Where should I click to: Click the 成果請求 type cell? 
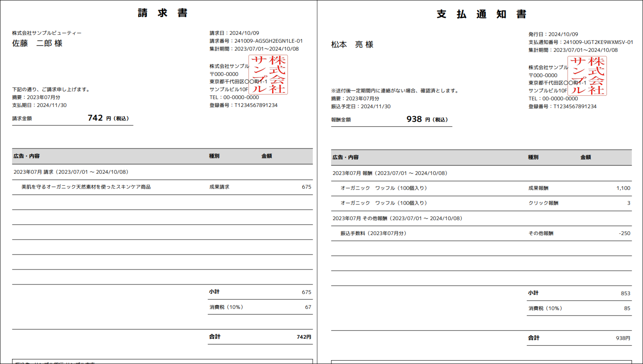click(x=219, y=187)
